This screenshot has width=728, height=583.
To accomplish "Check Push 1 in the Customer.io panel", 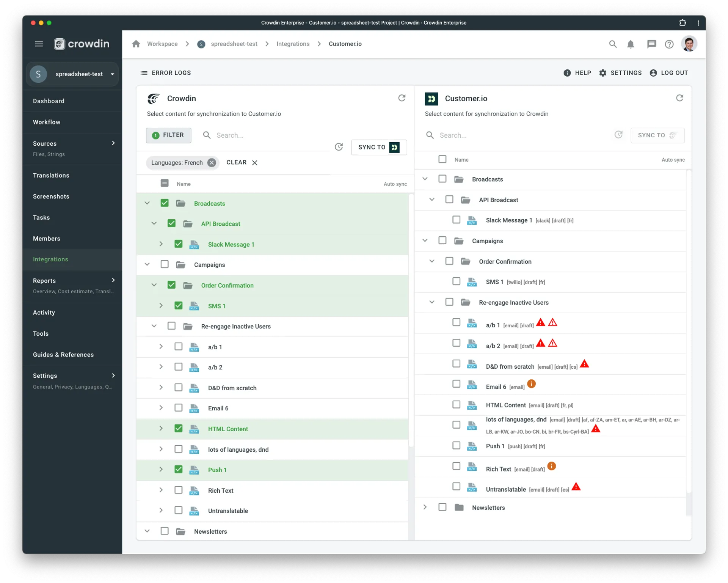I will pos(457,446).
